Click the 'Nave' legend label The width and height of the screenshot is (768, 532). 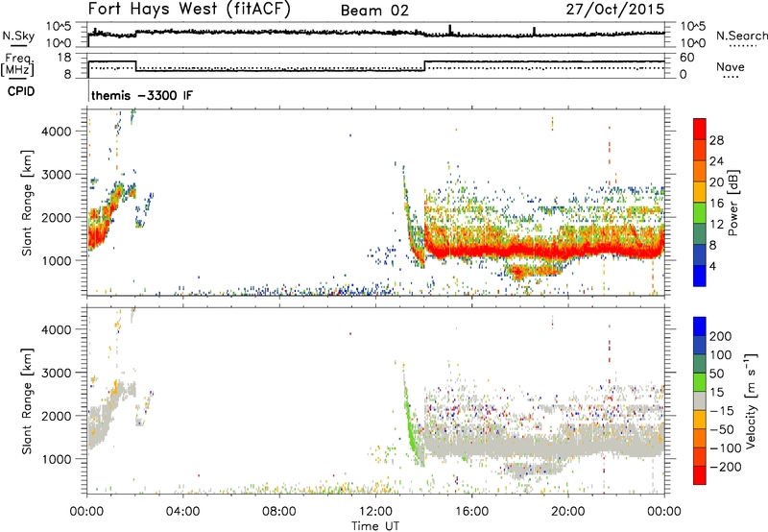[731, 67]
